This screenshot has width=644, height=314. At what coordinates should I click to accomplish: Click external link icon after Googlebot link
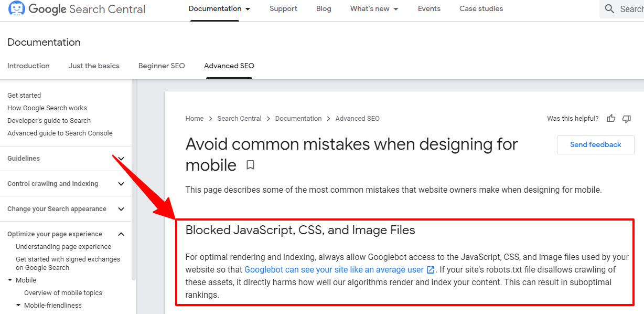click(x=431, y=270)
